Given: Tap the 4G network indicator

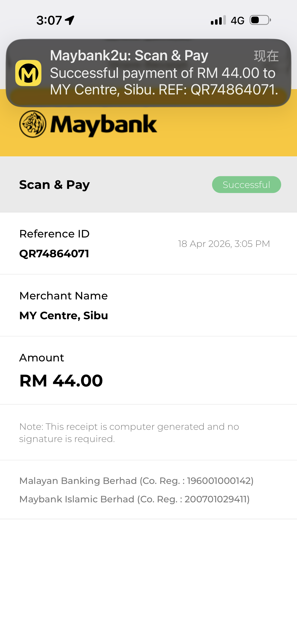Looking at the screenshot, I should pos(237,20).
